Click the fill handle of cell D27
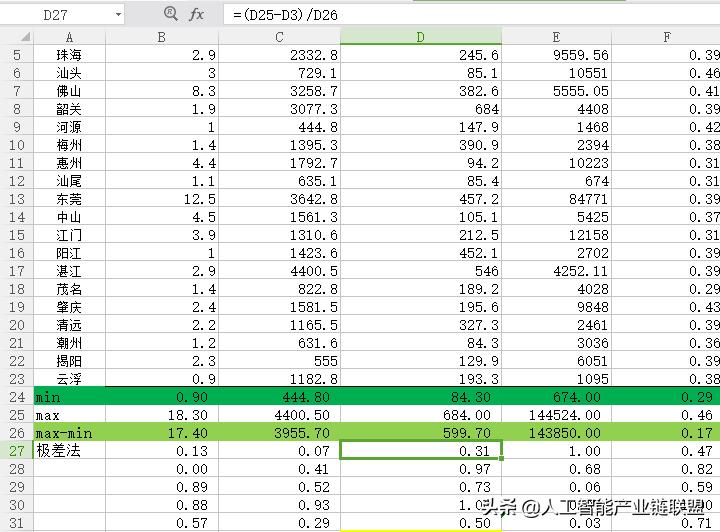 tap(501, 458)
